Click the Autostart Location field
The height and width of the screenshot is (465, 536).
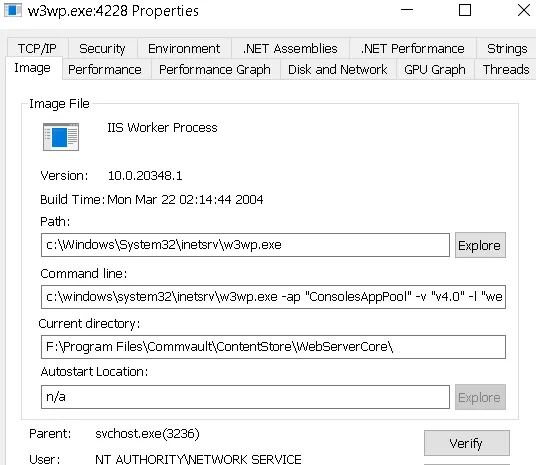245,397
